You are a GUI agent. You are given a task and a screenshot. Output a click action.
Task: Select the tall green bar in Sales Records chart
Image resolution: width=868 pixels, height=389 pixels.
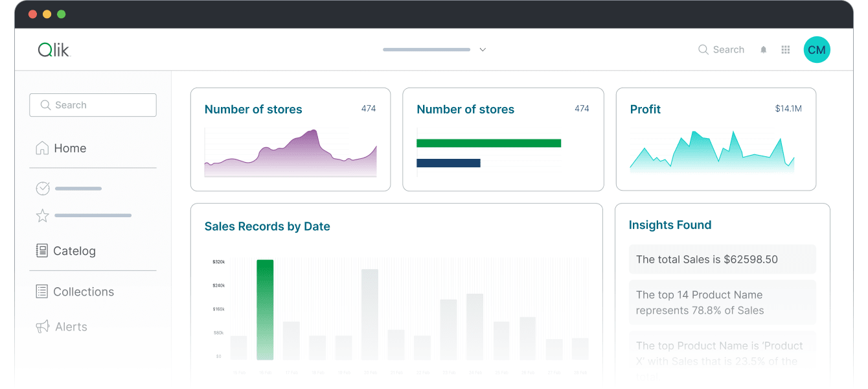click(265, 308)
